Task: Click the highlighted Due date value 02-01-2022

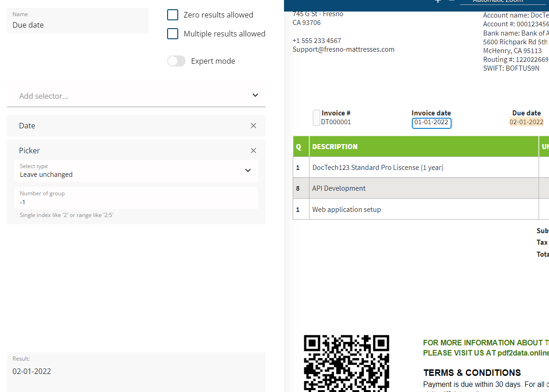Action: coord(526,122)
